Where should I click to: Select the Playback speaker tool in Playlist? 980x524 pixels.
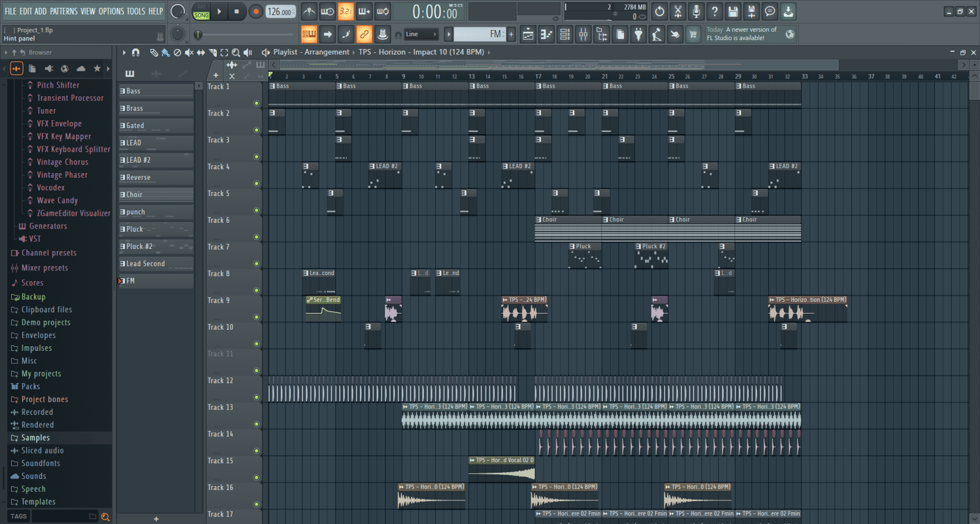(x=248, y=52)
